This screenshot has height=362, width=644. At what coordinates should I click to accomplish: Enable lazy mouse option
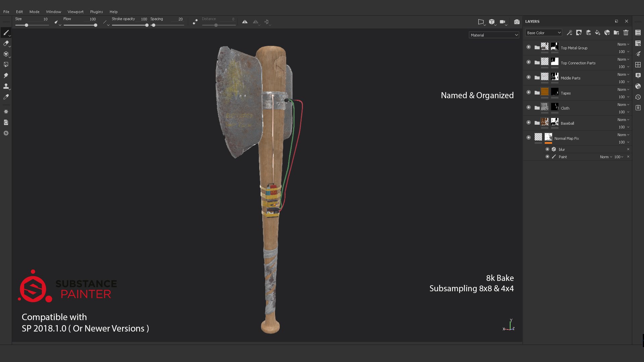tap(195, 22)
